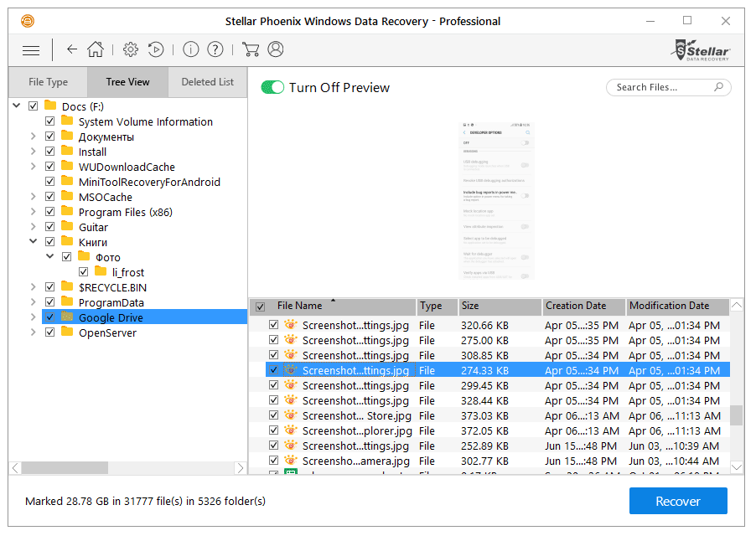Viewport: 756px width, 541px height.
Task: Expand the MSOCache folder
Action: pos(34,197)
